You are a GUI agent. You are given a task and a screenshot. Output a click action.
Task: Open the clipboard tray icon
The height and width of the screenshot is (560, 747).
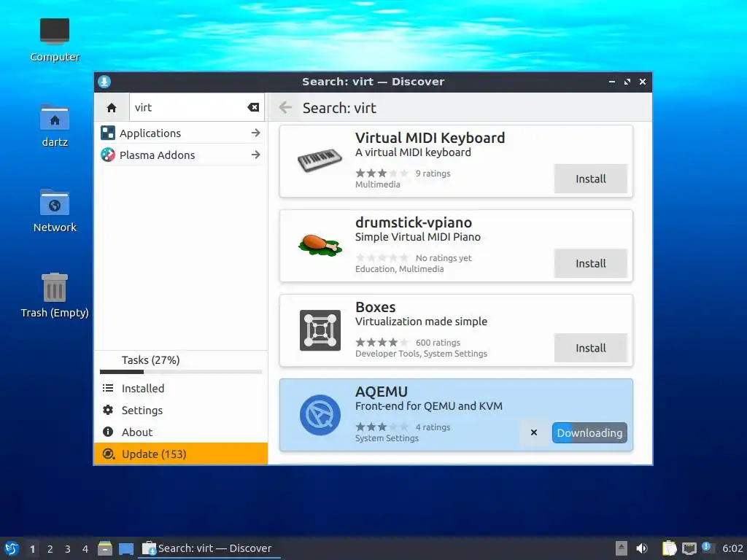click(670, 548)
